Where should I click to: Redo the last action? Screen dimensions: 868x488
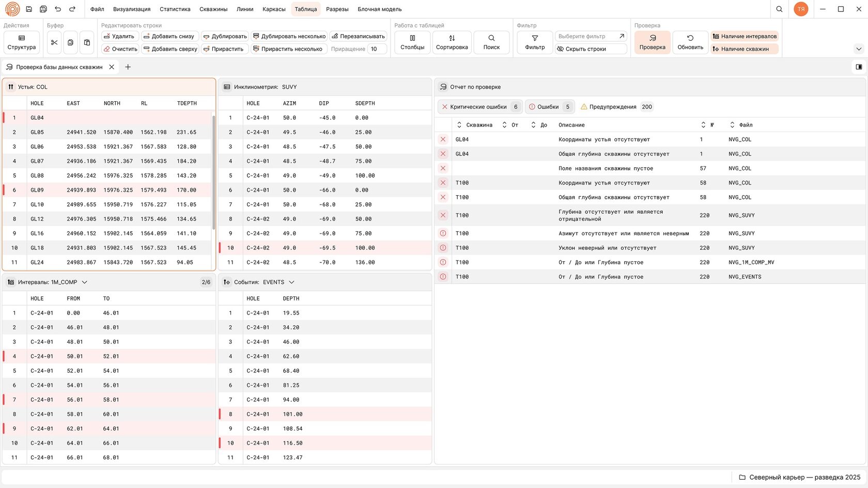tap(72, 9)
